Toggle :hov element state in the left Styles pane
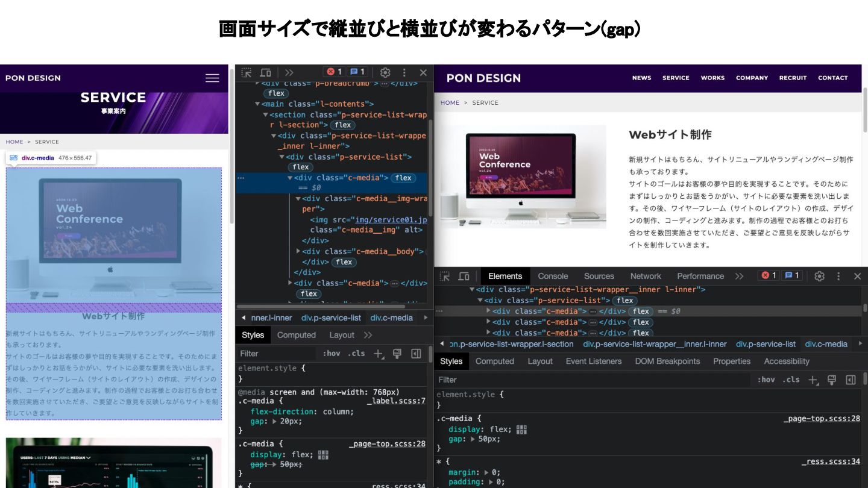The width and height of the screenshot is (868, 488). [x=332, y=354]
